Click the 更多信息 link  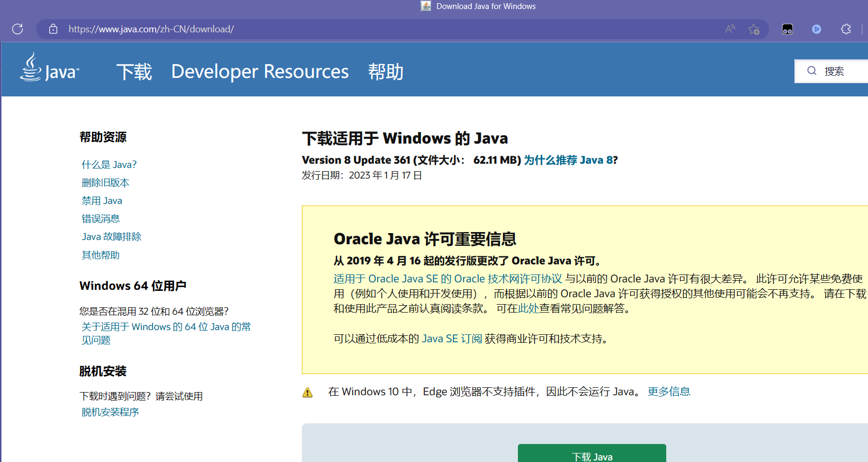(669, 392)
